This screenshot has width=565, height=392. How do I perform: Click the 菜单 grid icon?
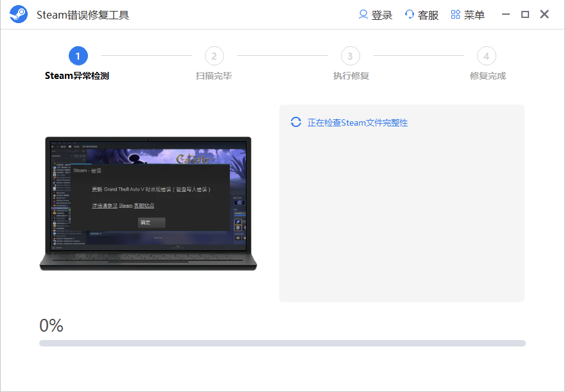(455, 14)
